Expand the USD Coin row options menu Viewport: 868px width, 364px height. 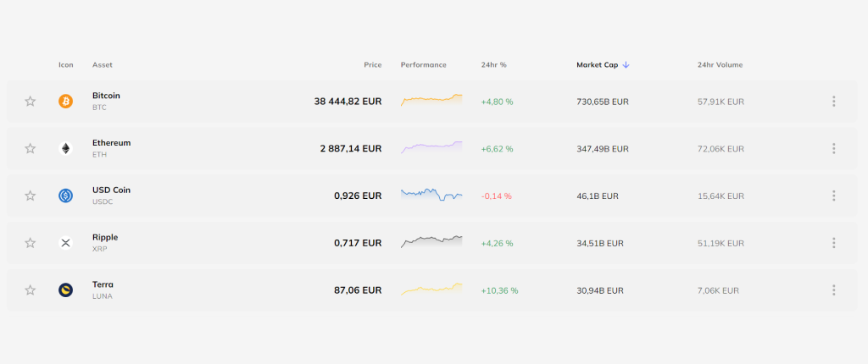[x=834, y=196]
